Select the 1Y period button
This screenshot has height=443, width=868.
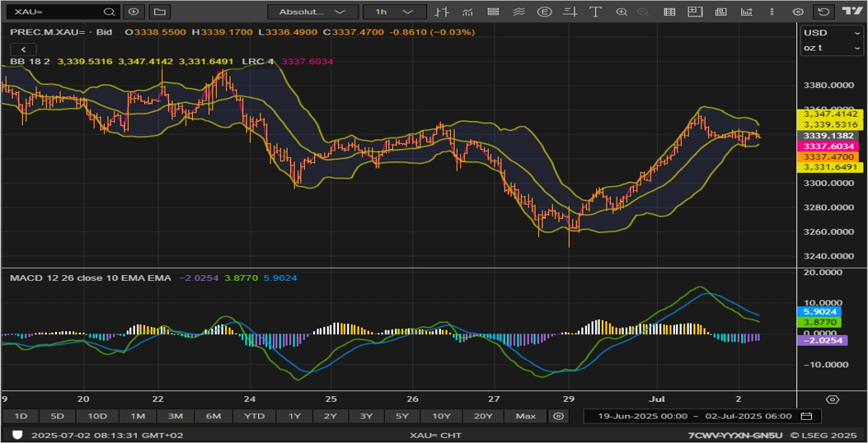(294, 416)
